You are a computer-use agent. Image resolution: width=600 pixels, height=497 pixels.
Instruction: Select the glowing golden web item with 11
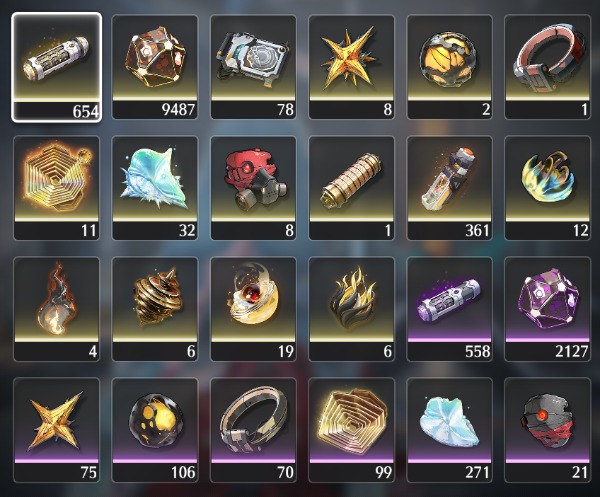coord(57,188)
